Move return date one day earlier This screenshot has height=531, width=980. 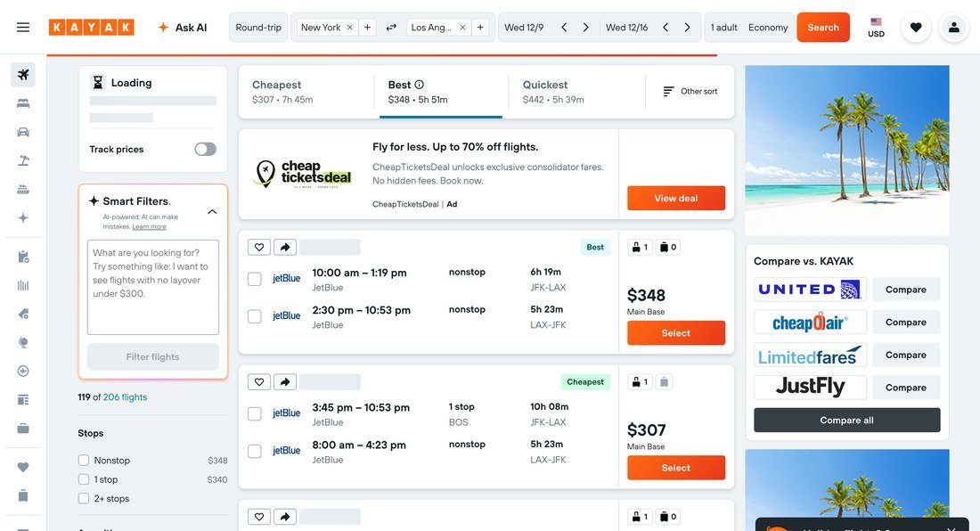(x=666, y=28)
